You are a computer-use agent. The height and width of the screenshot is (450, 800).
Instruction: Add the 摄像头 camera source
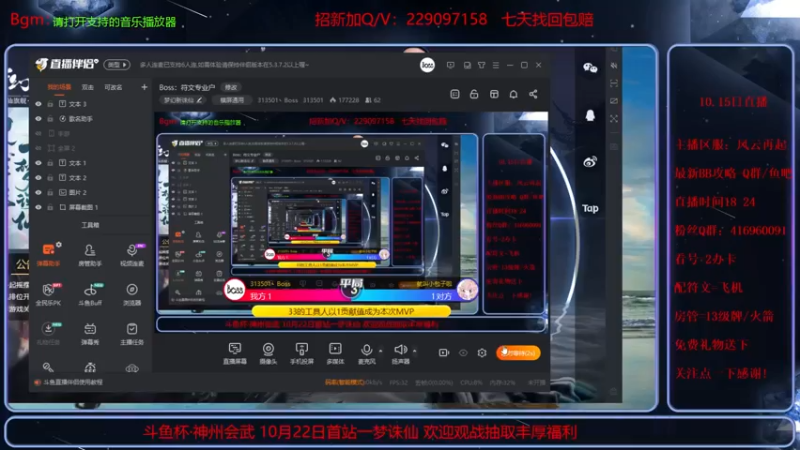tap(268, 353)
